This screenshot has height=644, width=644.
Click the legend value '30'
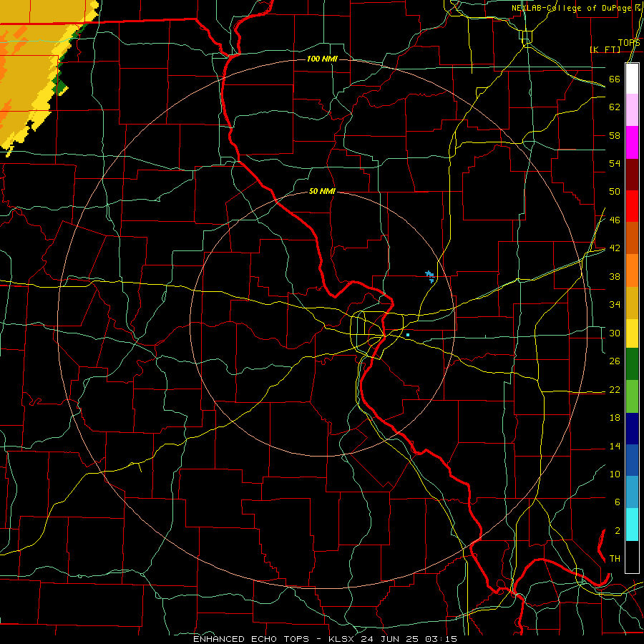[x=615, y=333]
